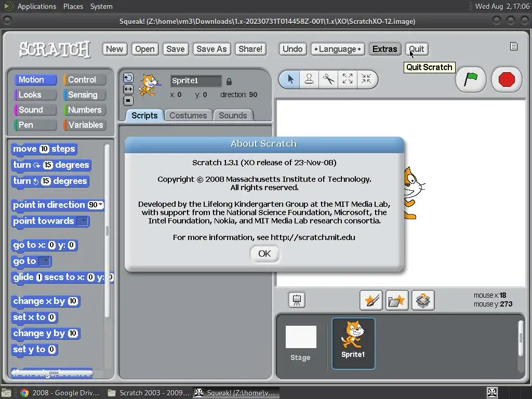
Task: Open the project notes icon
Action: click(x=514, y=46)
